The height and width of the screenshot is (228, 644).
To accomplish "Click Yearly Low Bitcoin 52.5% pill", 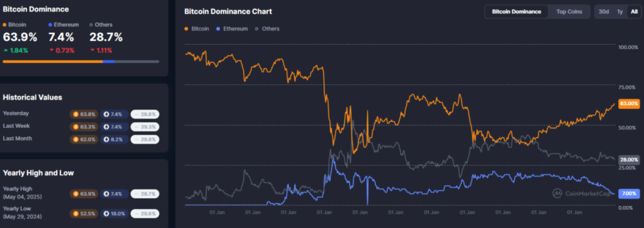I will click(x=84, y=214).
